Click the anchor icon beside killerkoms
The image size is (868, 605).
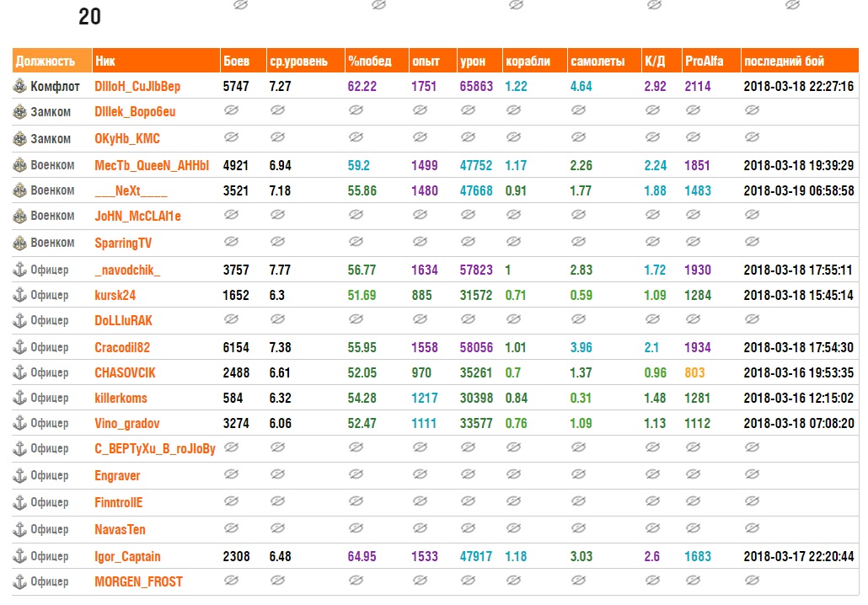click(x=20, y=398)
